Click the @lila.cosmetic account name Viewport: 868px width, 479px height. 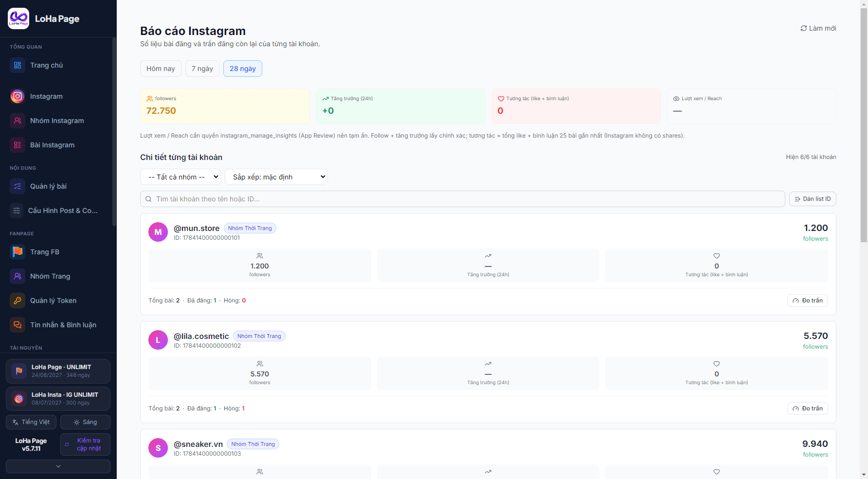pos(201,336)
